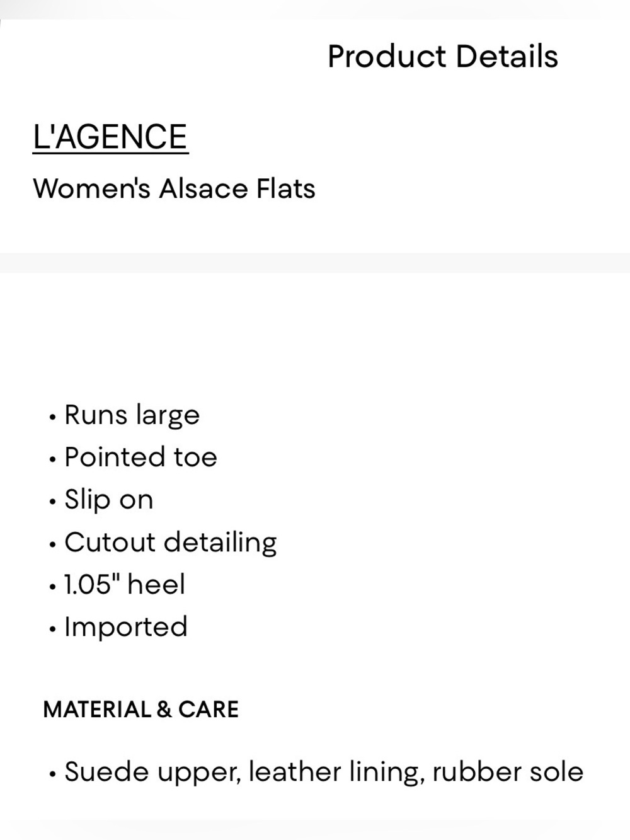Open the L'AGENCE brand link
The width and height of the screenshot is (630, 840).
click(x=110, y=137)
